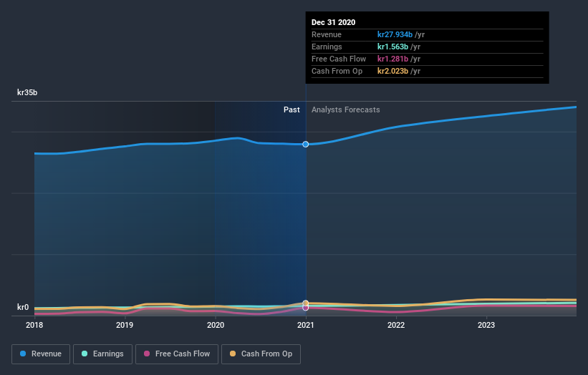The height and width of the screenshot is (375, 588).
Task: Select the 2020 x-axis label
Action: click(x=216, y=325)
